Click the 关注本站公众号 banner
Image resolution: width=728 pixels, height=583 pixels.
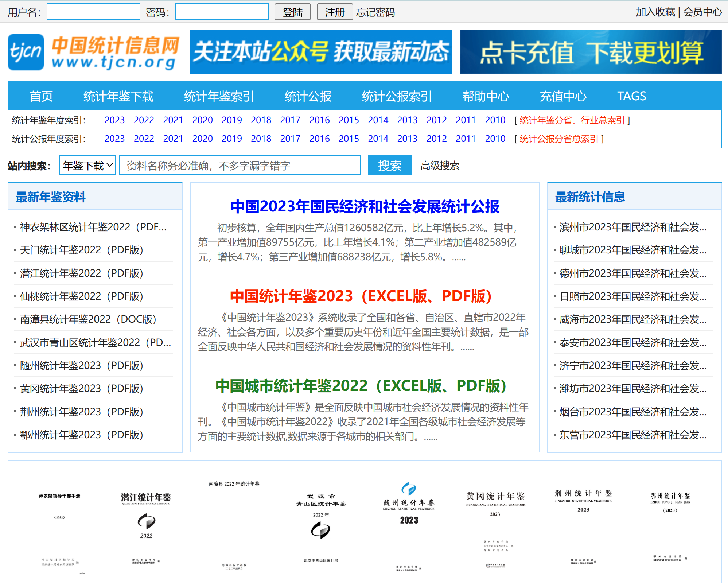[x=321, y=52]
